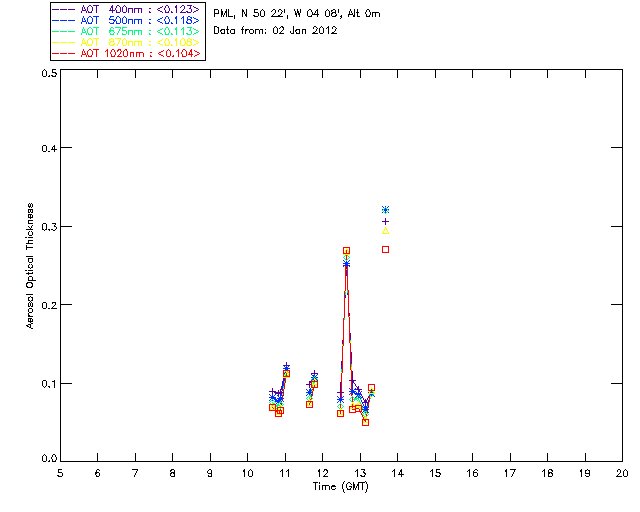Screen dimensions: 640x512
Task: Click the 'Data from: 02 Jan 2012' line
Action: (x=275, y=30)
